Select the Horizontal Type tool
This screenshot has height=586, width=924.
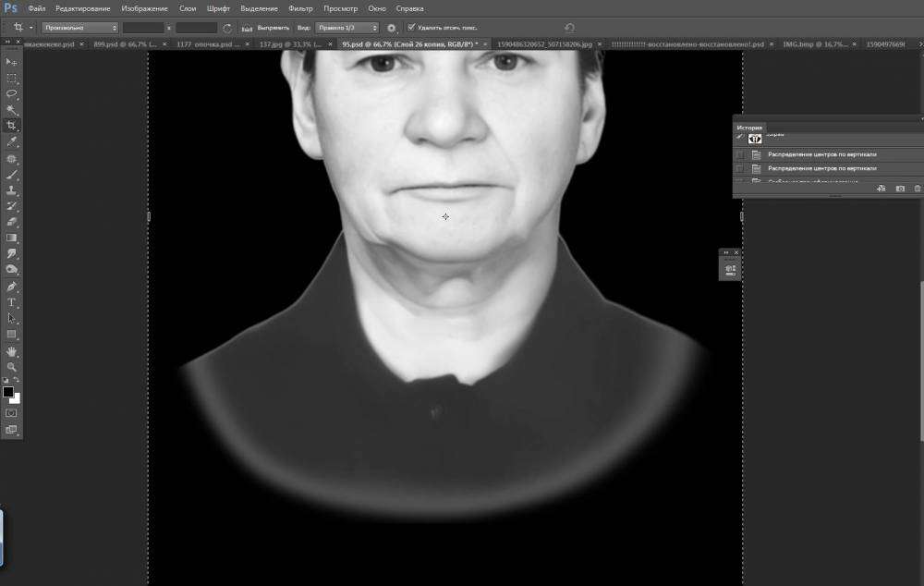[x=12, y=302]
